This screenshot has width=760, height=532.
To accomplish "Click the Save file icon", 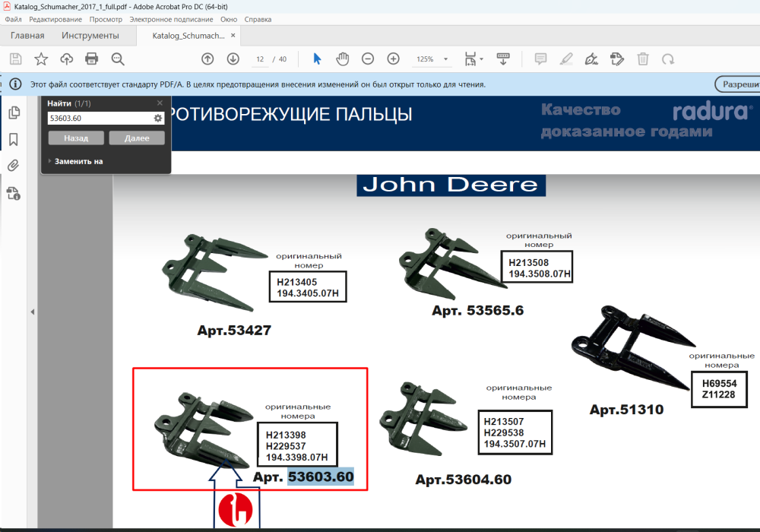I will pos(15,59).
